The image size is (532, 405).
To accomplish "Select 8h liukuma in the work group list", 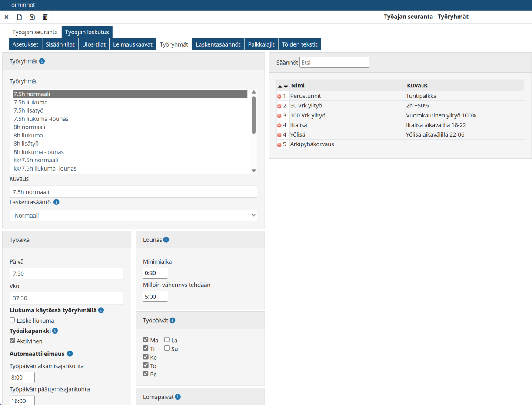I will (28, 135).
